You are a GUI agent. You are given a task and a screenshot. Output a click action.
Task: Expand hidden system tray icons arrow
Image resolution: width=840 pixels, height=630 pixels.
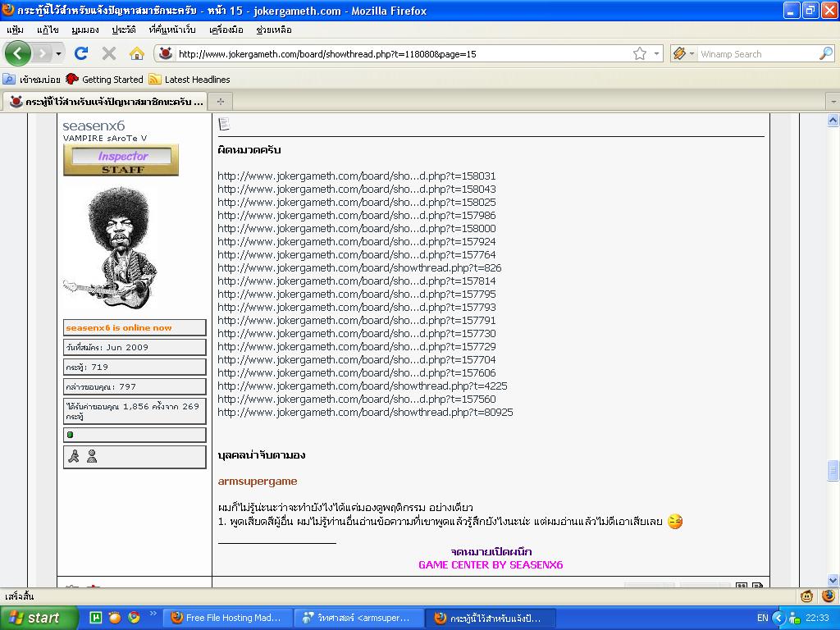(778, 618)
